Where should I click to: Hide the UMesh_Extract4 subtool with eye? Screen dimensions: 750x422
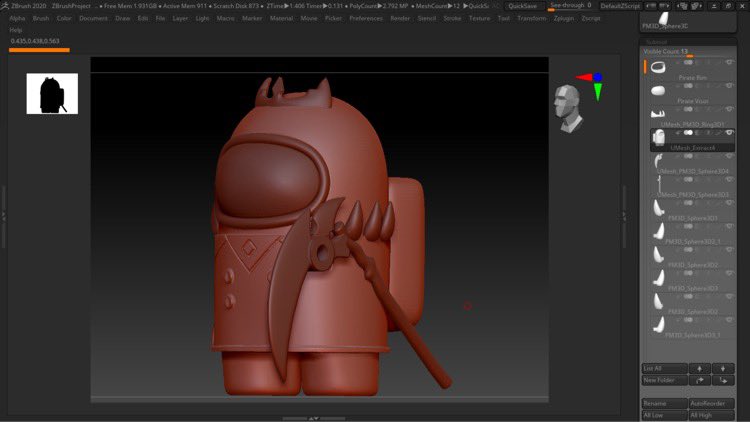click(x=729, y=133)
